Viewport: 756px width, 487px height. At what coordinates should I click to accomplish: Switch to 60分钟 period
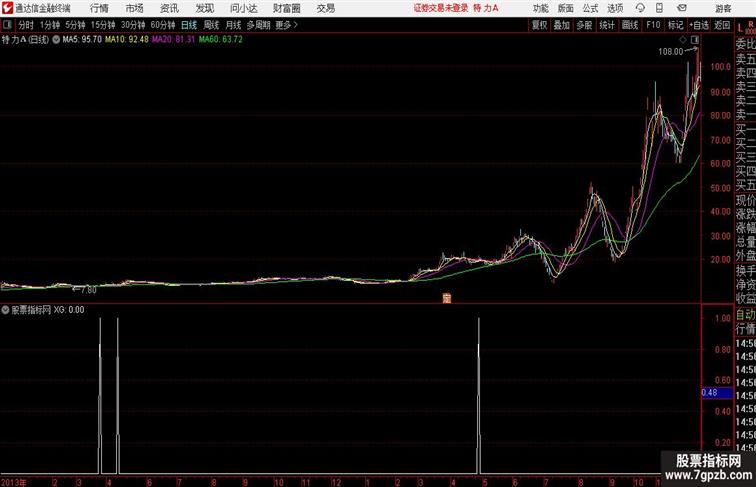tap(163, 25)
